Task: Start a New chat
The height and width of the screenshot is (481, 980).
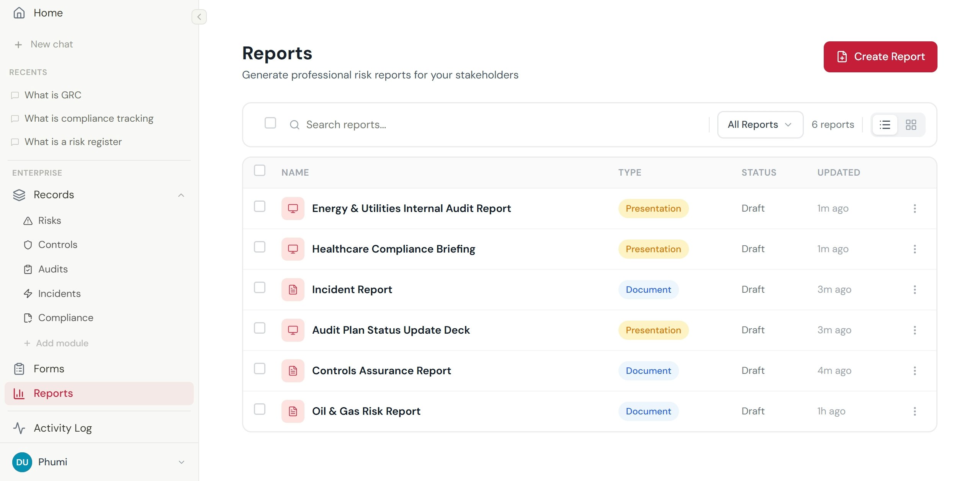Action: point(51,44)
